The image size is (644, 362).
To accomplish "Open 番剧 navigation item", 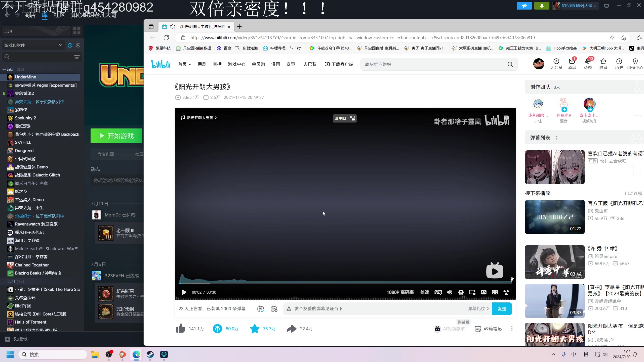I will point(202,64).
